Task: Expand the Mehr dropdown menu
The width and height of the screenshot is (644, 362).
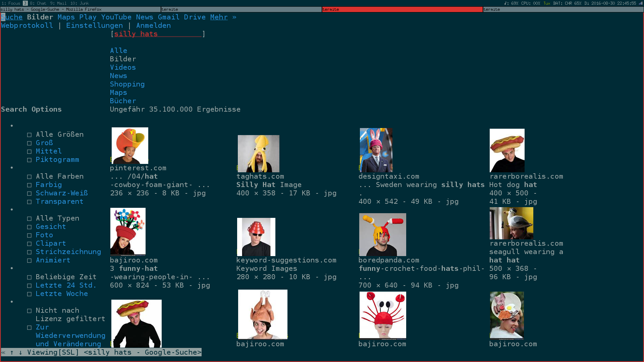Action: pos(218,17)
